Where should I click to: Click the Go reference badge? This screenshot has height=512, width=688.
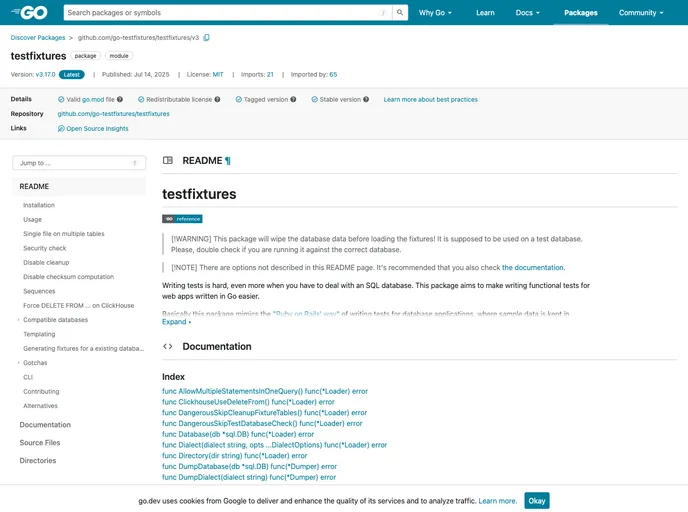(182, 219)
